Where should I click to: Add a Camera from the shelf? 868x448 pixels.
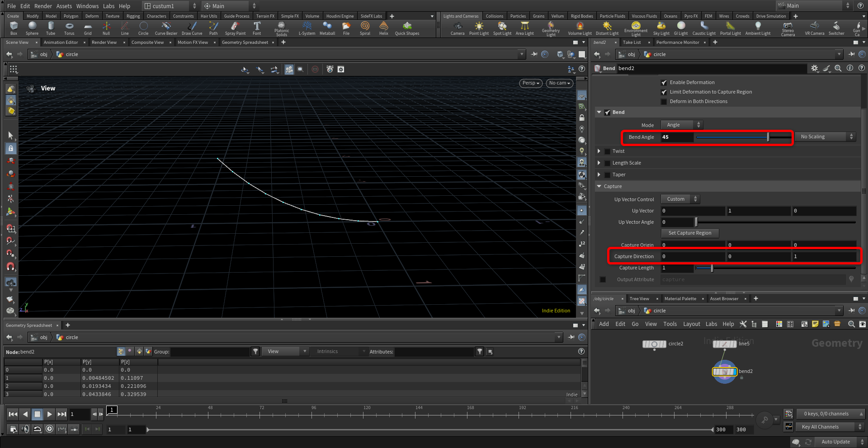457,28
